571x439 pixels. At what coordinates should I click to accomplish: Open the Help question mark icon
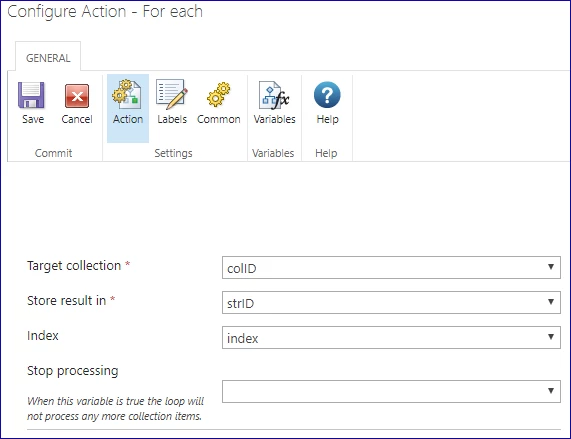327,95
